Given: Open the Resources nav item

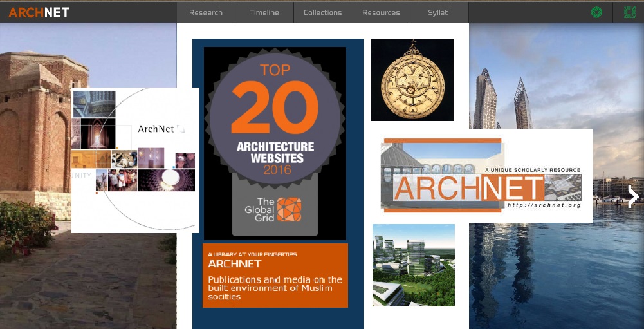Looking at the screenshot, I should [381, 12].
